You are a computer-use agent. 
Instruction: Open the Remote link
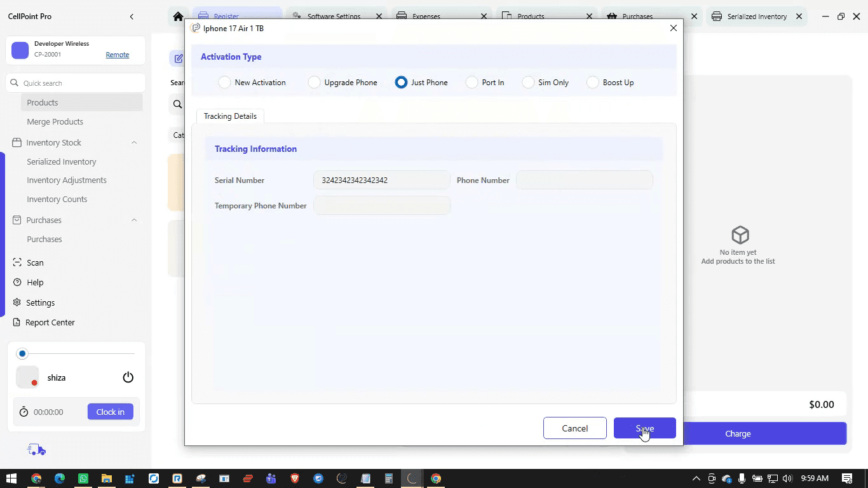(118, 55)
